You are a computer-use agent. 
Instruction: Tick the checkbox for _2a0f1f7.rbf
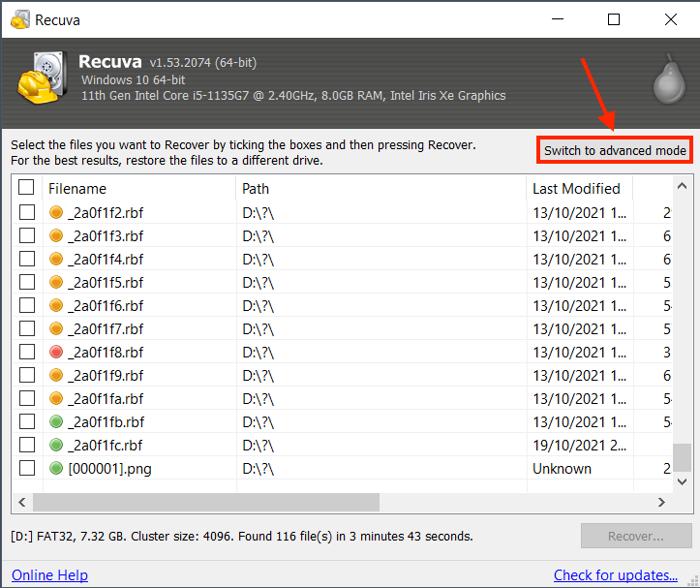27,328
